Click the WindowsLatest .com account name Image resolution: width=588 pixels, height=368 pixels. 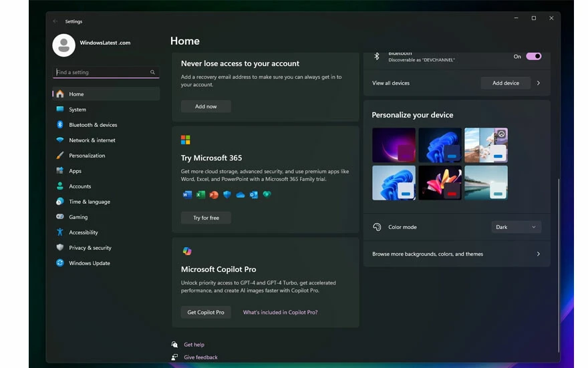point(105,43)
